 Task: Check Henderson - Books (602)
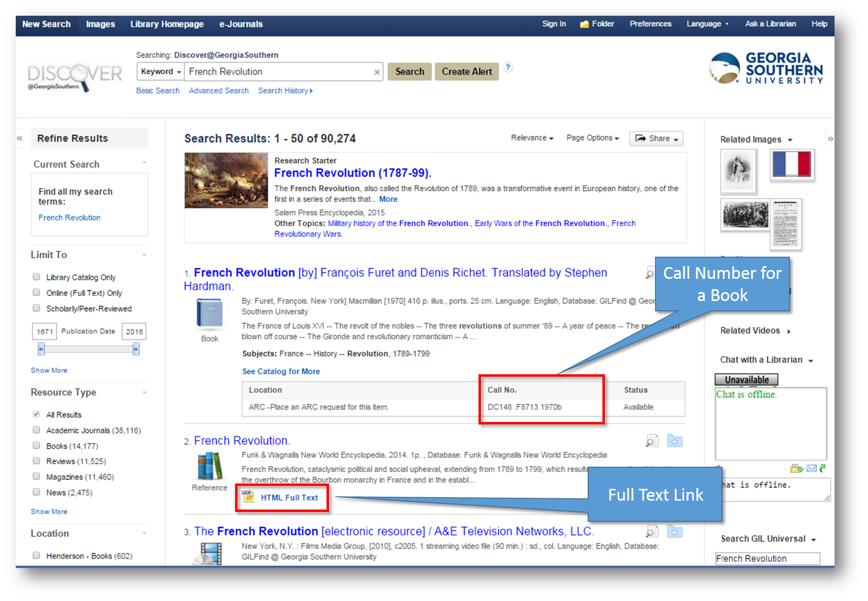coord(36,556)
